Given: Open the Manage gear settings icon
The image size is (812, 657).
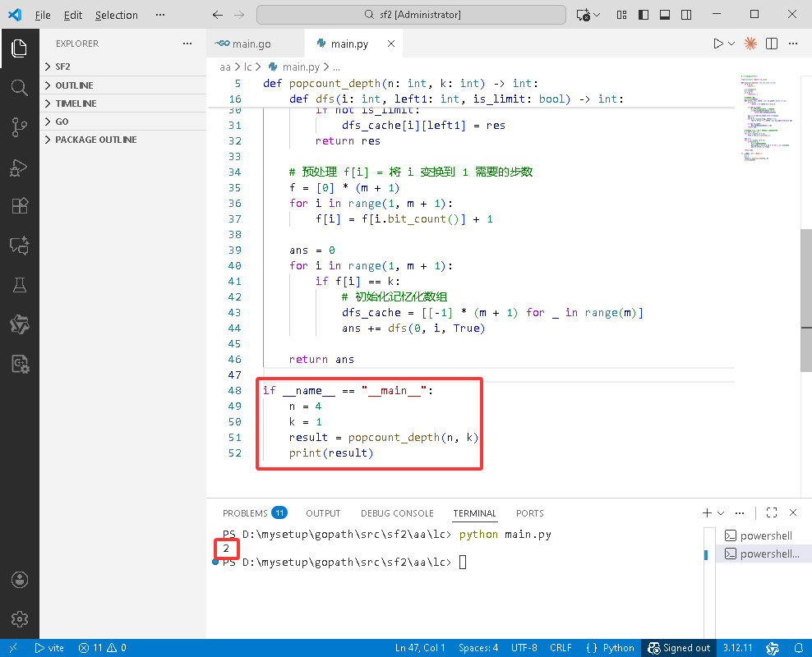Looking at the screenshot, I should [x=19, y=618].
